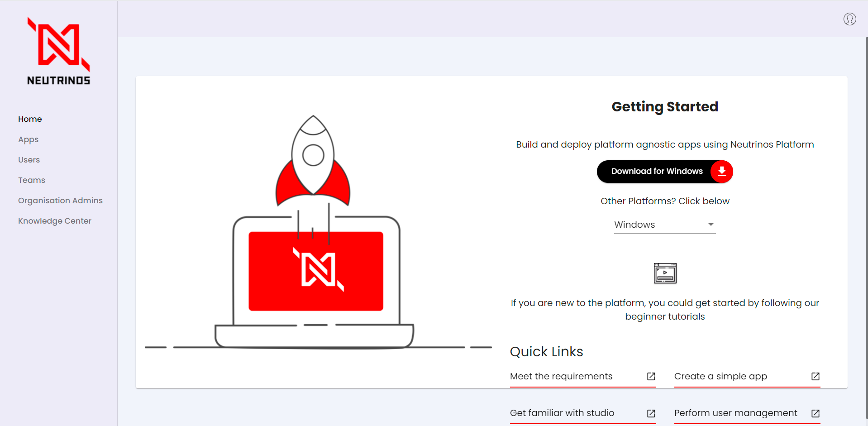Screen dimensions: 868x426
Task: Open the Meet the requirements link
Action: click(x=561, y=376)
